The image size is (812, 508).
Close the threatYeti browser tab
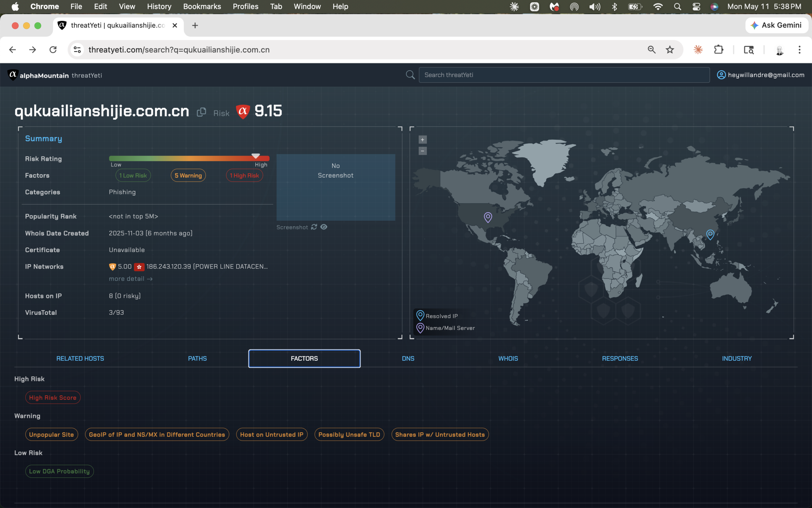(x=174, y=25)
